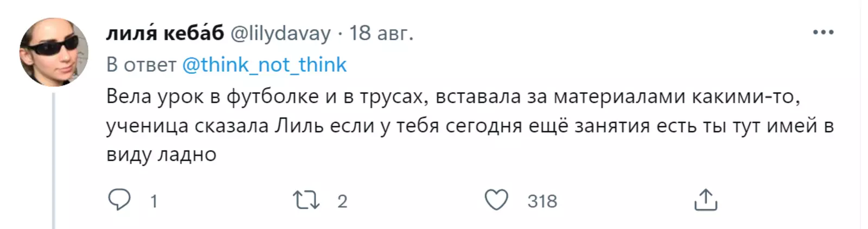Open the share icon for this tweet
868x229 pixels.
705,200
